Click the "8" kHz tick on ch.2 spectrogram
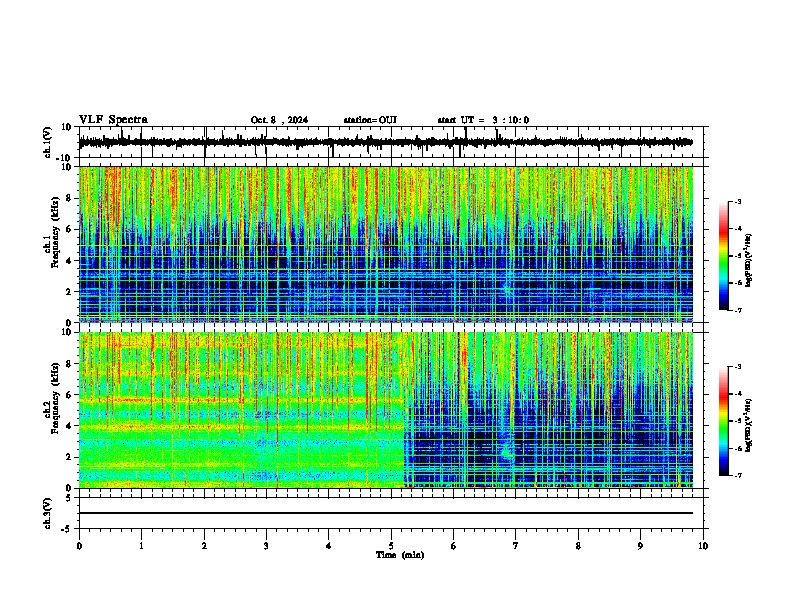Viewport: 792px width, 612px height. (x=70, y=364)
